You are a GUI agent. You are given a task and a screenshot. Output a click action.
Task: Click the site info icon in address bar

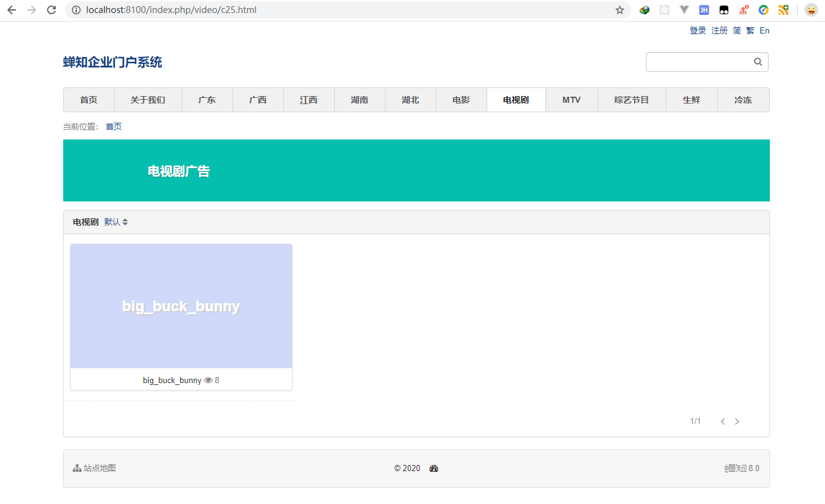pyautogui.click(x=76, y=10)
